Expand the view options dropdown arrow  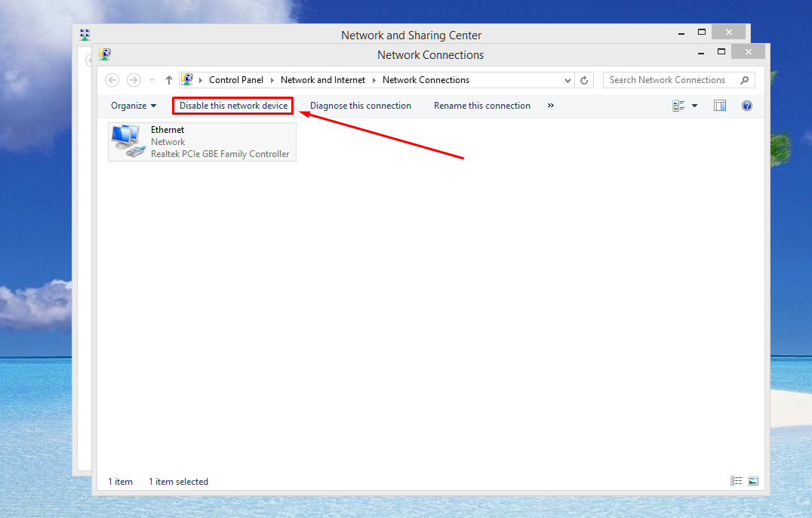coord(694,106)
